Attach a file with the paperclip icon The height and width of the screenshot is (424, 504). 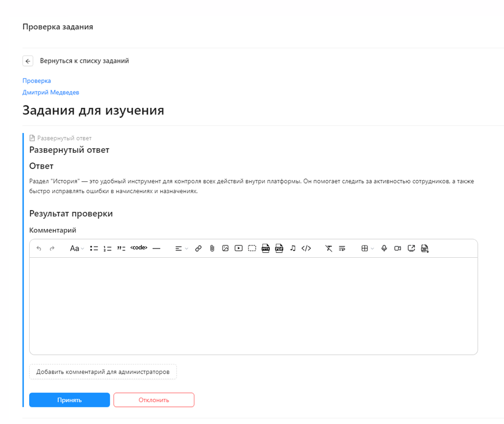point(212,248)
